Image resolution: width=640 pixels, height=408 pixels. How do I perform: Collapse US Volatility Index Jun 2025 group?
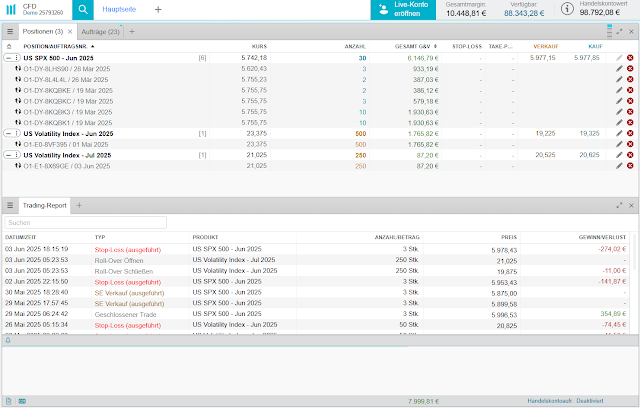tap(8, 133)
